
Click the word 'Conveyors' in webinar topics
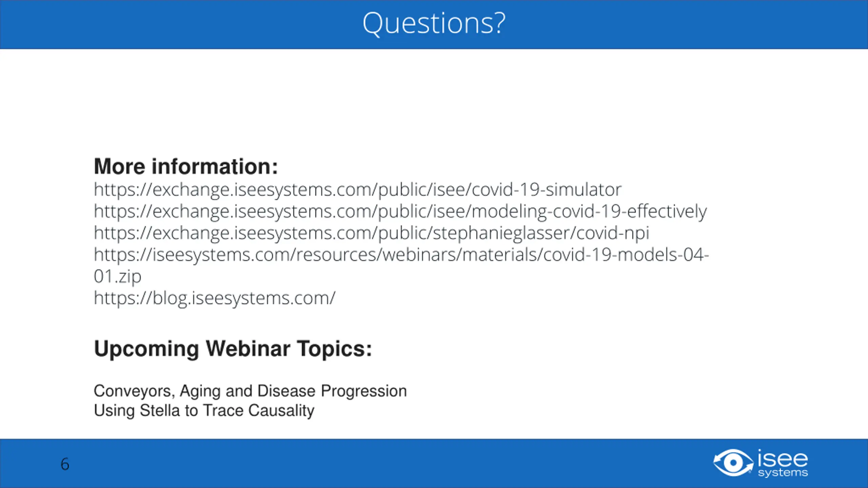[x=134, y=391]
